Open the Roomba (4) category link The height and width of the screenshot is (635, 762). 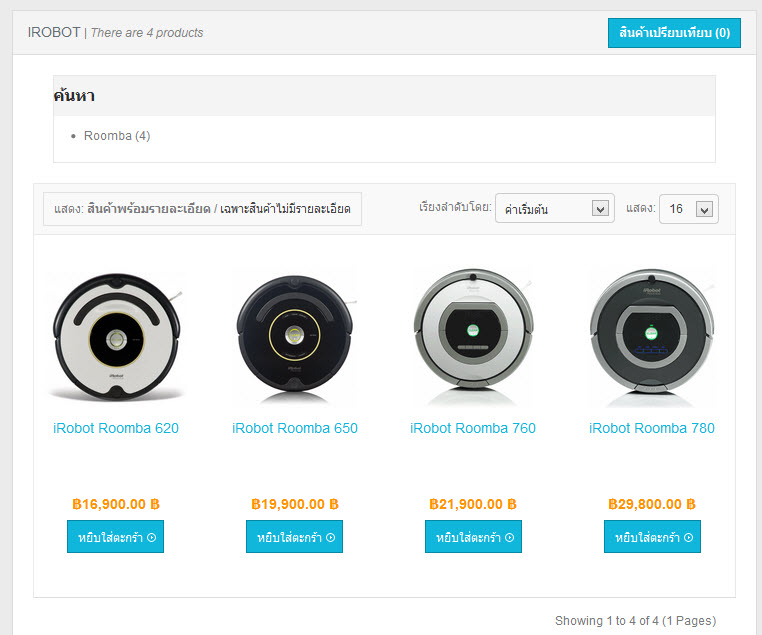pyautogui.click(x=116, y=136)
